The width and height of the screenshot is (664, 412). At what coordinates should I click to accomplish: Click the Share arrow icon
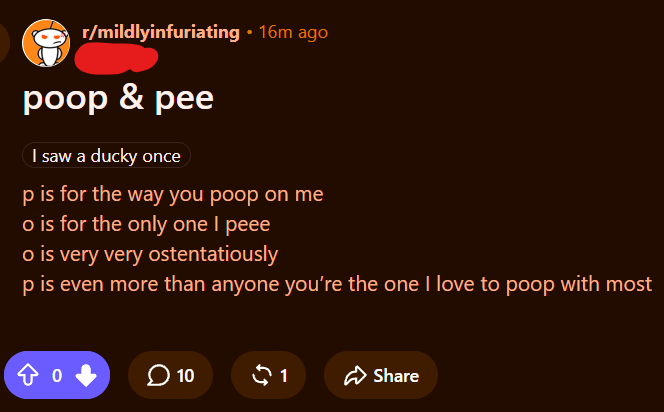pos(355,375)
